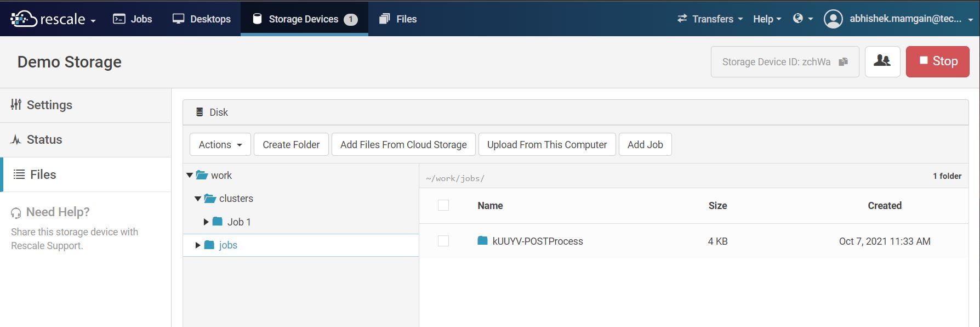Check the kUUYV-POSTProcess row checkbox
Image resolution: width=980 pixels, height=327 pixels.
[443, 241]
